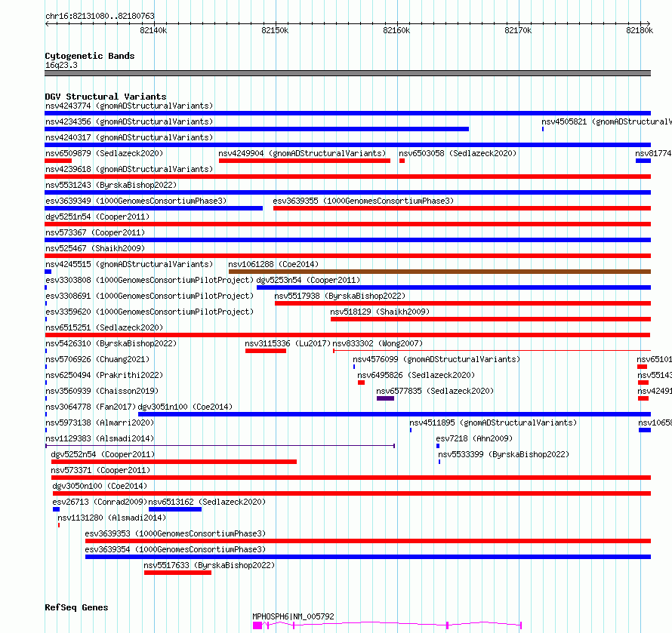
Task: Select the nsv6515251 Sedlazeck2020 label
Action: [x=104, y=327]
